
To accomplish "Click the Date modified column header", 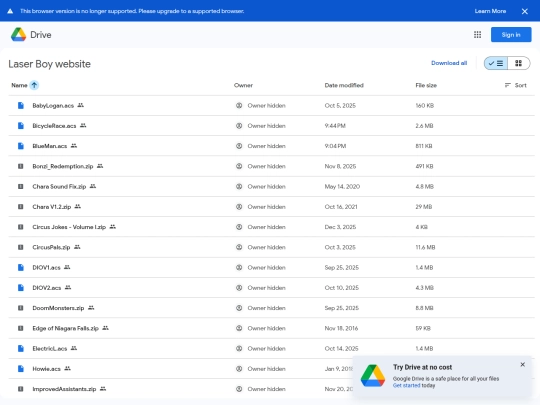I will click(344, 85).
